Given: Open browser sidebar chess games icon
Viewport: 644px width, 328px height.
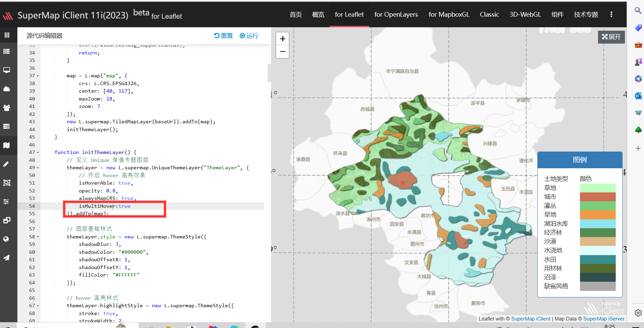Looking at the screenshot, I should pyautogui.click(x=638, y=62).
